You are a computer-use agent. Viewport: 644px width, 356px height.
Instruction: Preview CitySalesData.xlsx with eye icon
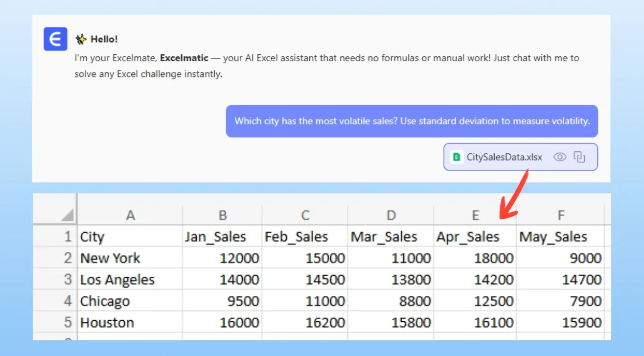560,157
